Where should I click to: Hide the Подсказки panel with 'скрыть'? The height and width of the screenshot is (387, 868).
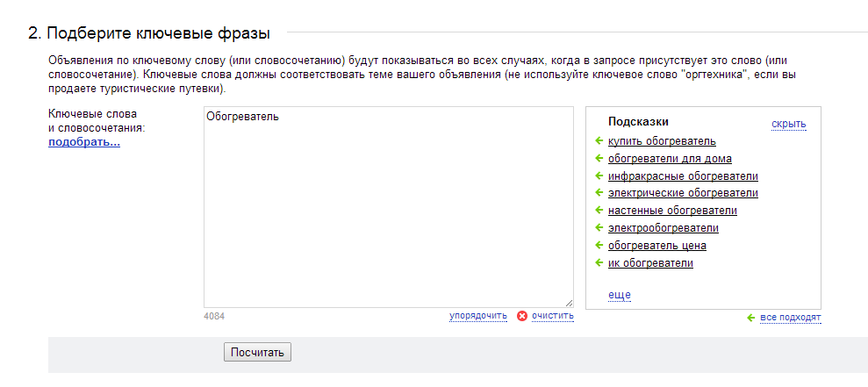pos(789,124)
